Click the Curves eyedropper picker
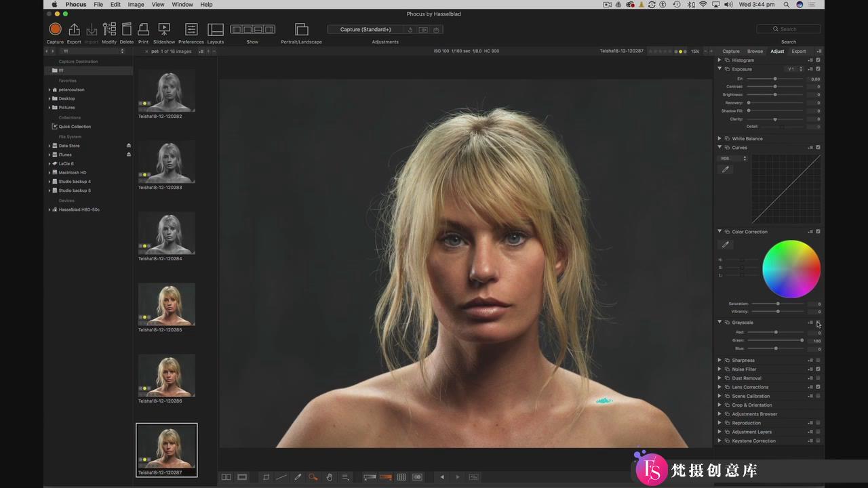 [726, 169]
